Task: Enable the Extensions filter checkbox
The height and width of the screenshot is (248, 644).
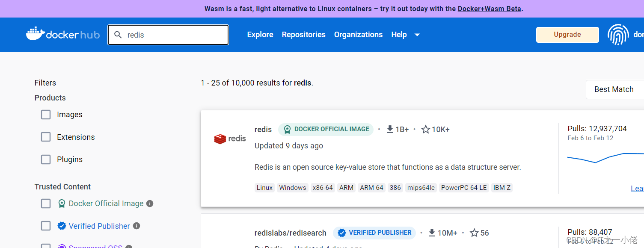Action: (x=46, y=137)
